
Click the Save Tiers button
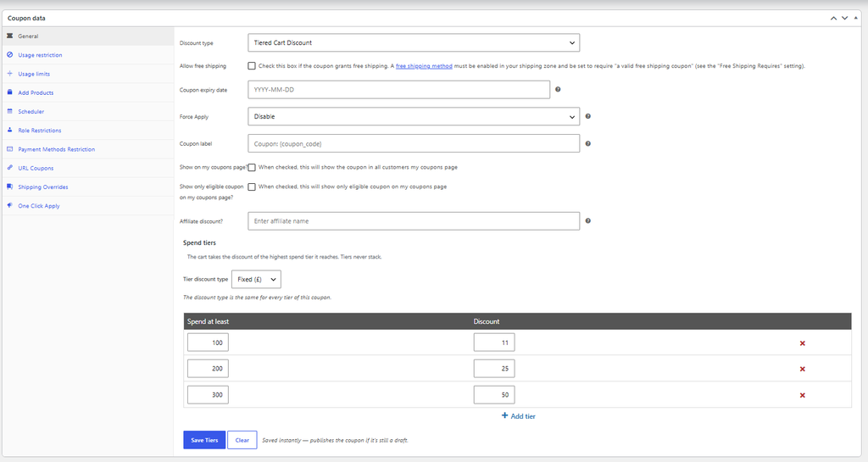204,440
